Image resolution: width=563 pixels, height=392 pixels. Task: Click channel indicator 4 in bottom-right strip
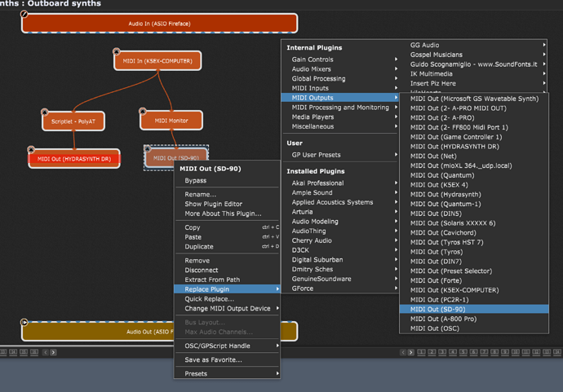tap(453, 352)
